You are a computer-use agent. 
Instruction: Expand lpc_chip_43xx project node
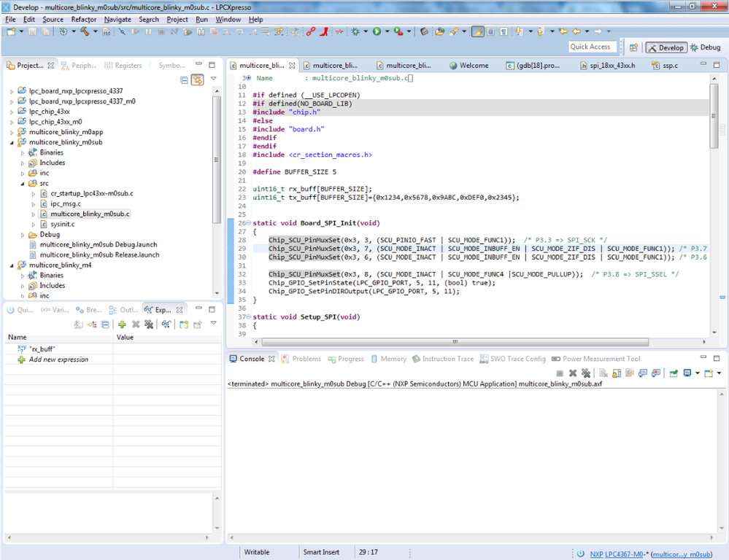(x=12, y=112)
